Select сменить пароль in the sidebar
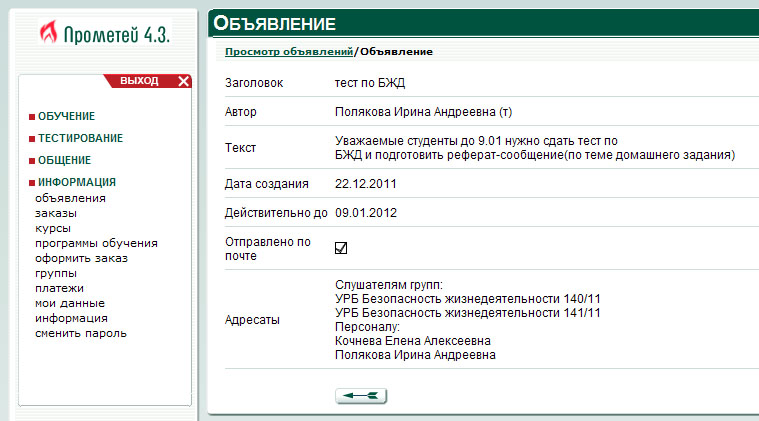Viewport: 759px width, 421px height. point(81,333)
